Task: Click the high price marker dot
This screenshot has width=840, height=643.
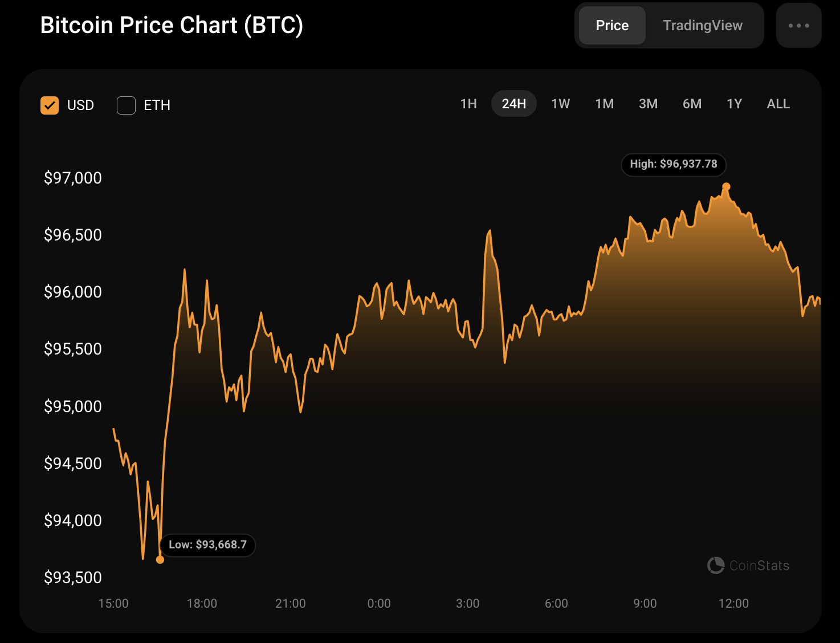Action: tap(726, 187)
